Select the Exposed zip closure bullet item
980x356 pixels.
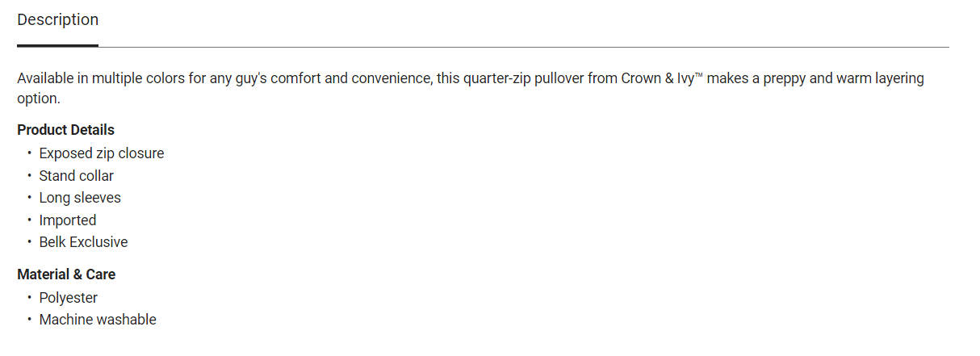pos(102,153)
